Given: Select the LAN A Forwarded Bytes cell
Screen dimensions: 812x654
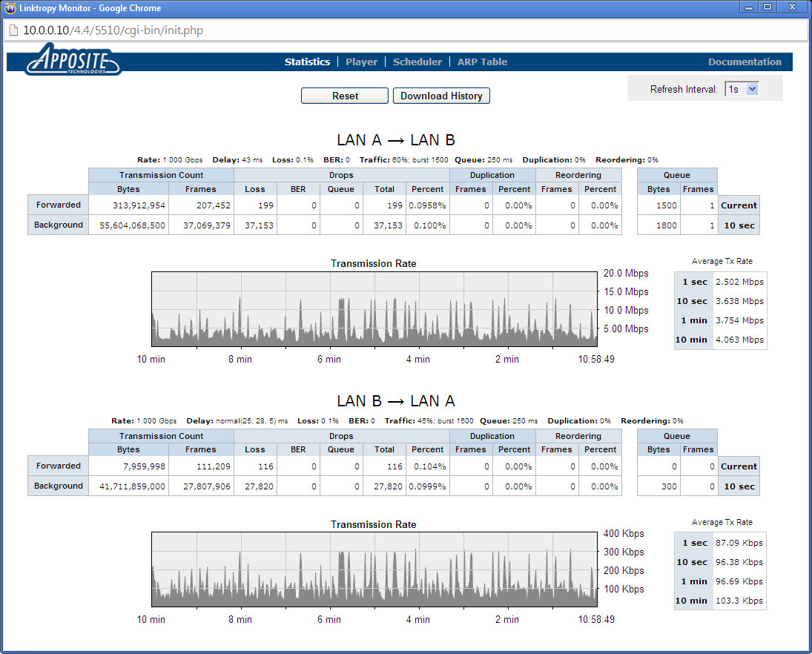Looking at the screenshot, I should (x=128, y=205).
